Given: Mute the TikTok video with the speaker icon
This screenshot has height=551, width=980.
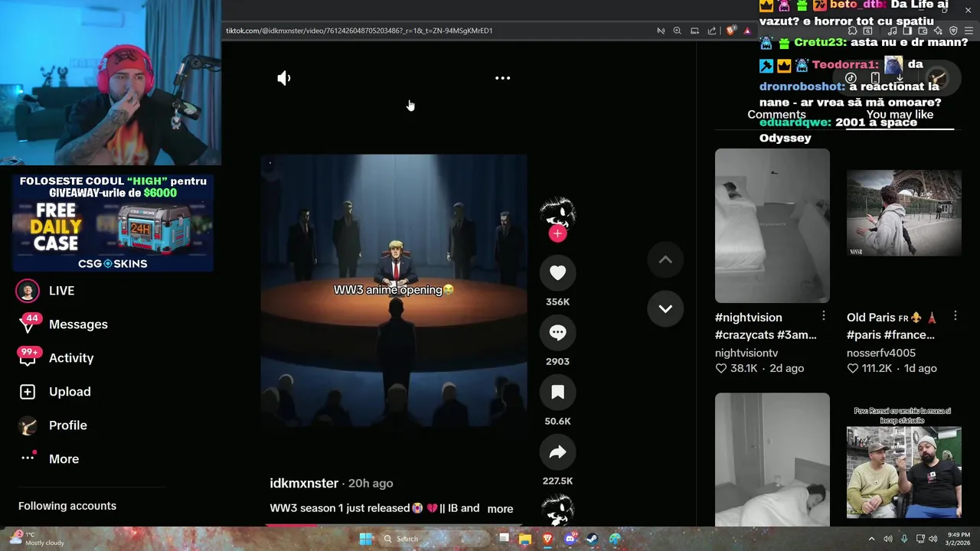Looking at the screenshot, I should tap(284, 78).
